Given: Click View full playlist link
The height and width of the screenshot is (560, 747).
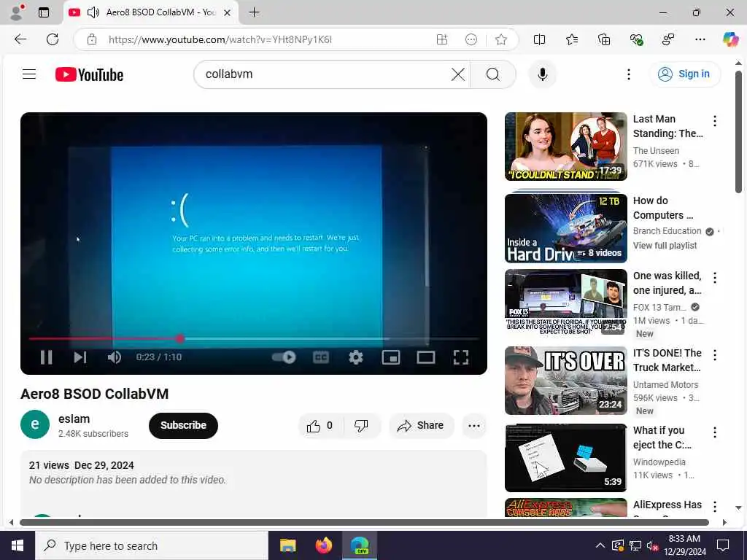Looking at the screenshot, I should point(665,246).
